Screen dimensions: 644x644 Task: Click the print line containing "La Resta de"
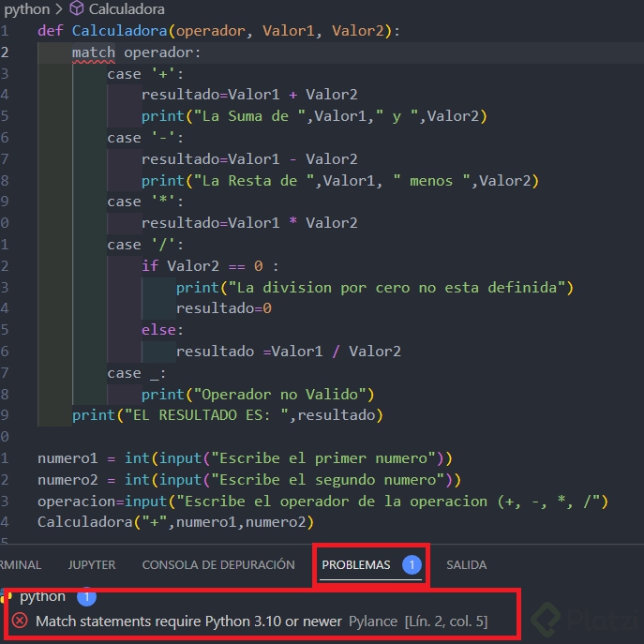(340, 181)
